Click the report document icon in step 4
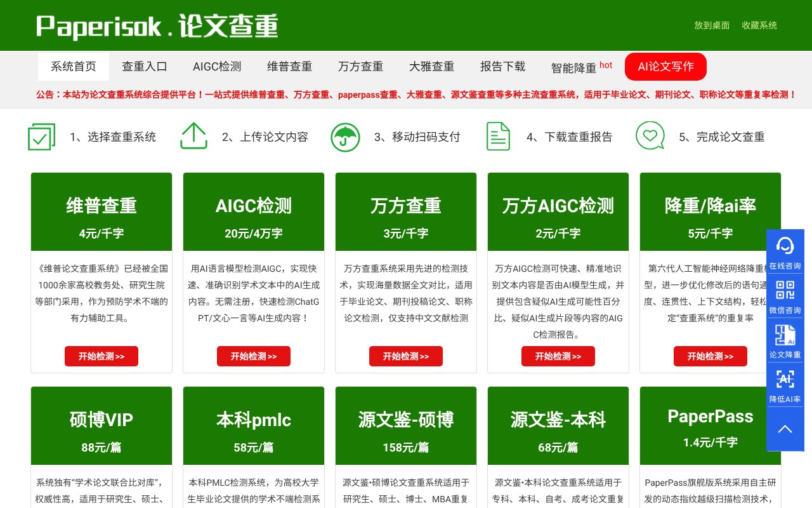 click(498, 135)
